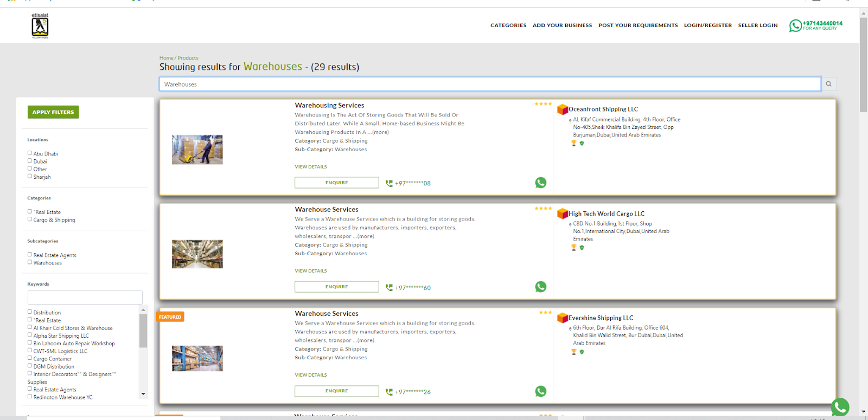Click location pin beside AL Kifaf Commercial Building
868x420 pixels.
[x=570, y=120]
